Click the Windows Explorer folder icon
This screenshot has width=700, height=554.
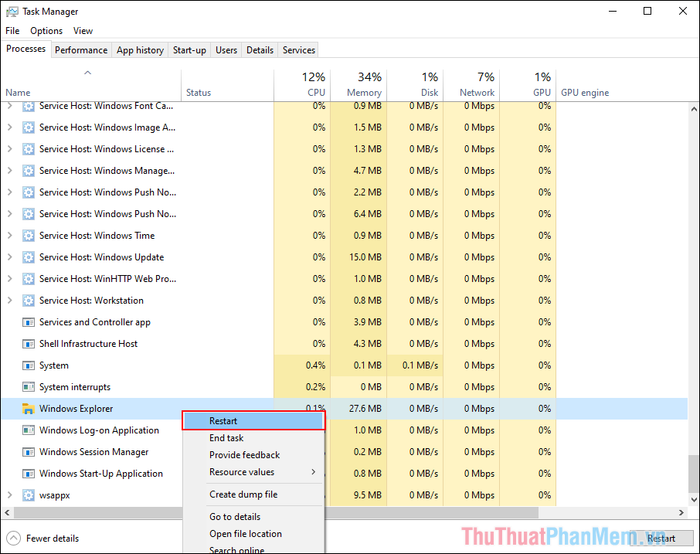click(28, 408)
